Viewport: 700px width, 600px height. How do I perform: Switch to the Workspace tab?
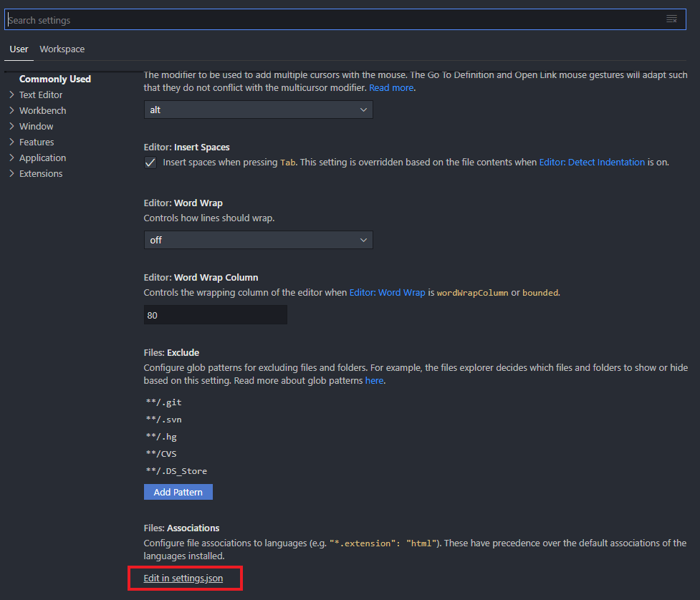click(62, 49)
